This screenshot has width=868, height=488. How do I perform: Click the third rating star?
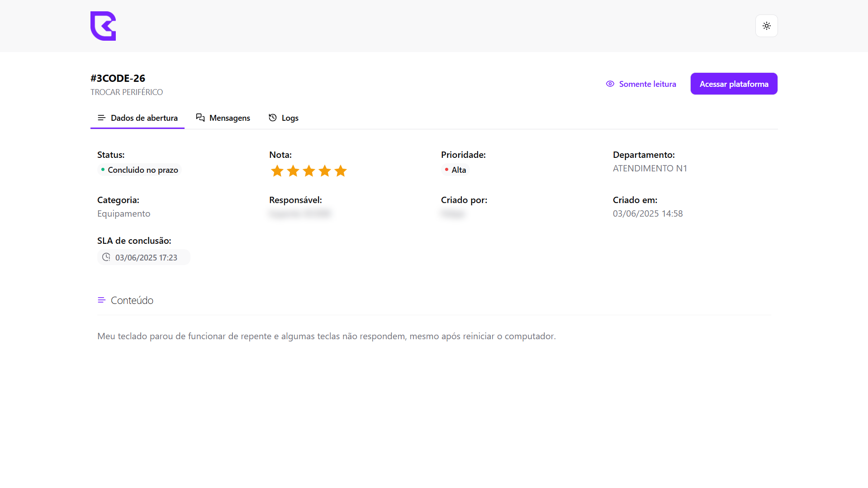point(309,171)
